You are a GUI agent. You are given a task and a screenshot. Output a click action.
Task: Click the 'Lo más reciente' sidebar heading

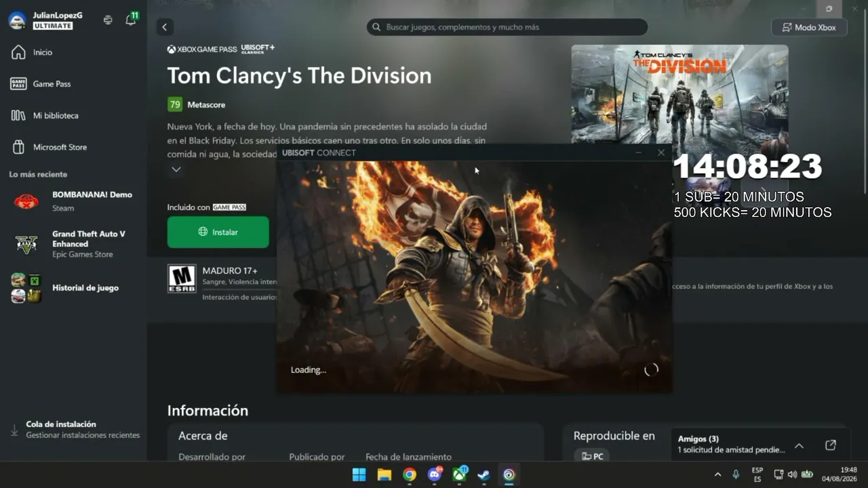[x=38, y=174]
